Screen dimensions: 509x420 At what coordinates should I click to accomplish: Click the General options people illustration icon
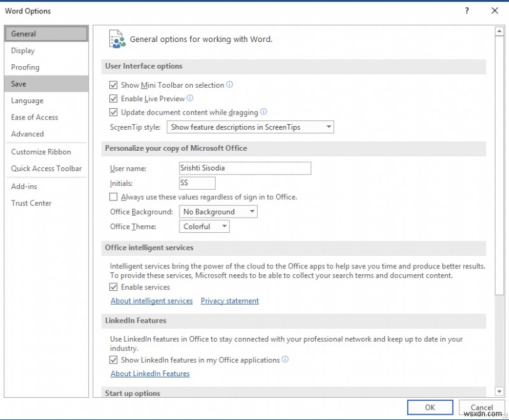point(117,38)
